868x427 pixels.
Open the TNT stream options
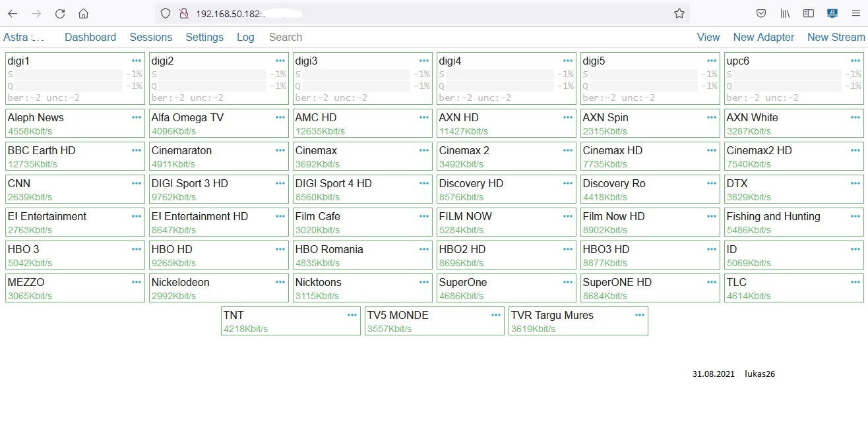pyautogui.click(x=352, y=315)
